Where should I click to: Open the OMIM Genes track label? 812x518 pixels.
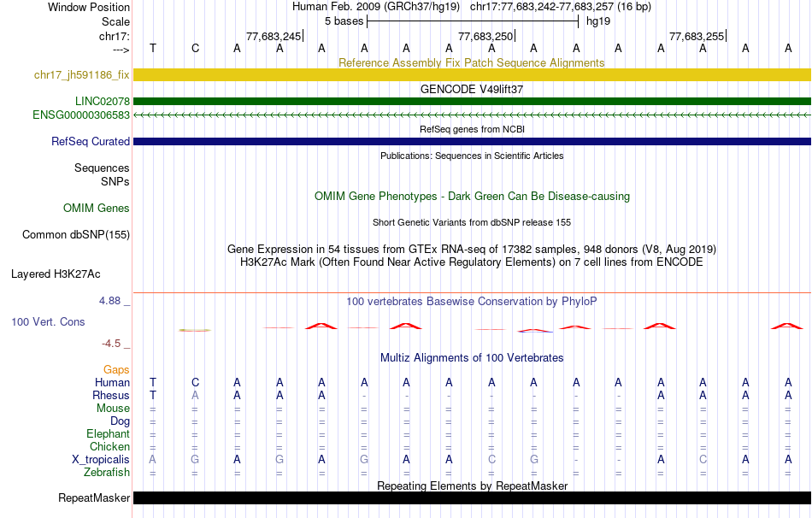[97, 209]
